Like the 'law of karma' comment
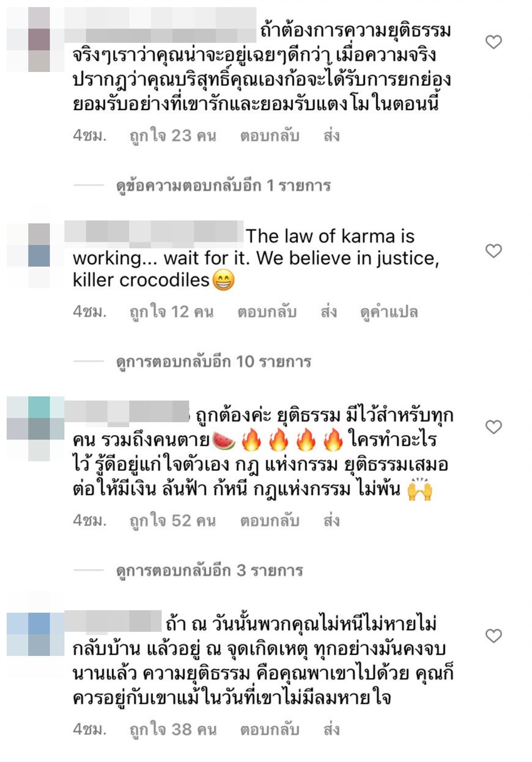This screenshot has height=762, width=532. (494, 251)
